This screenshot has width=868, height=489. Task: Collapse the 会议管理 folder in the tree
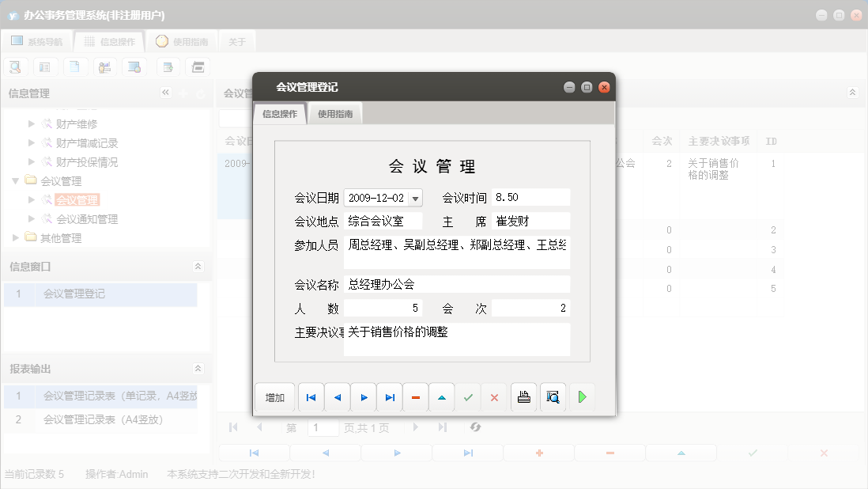pyautogui.click(x=15, y=180)
